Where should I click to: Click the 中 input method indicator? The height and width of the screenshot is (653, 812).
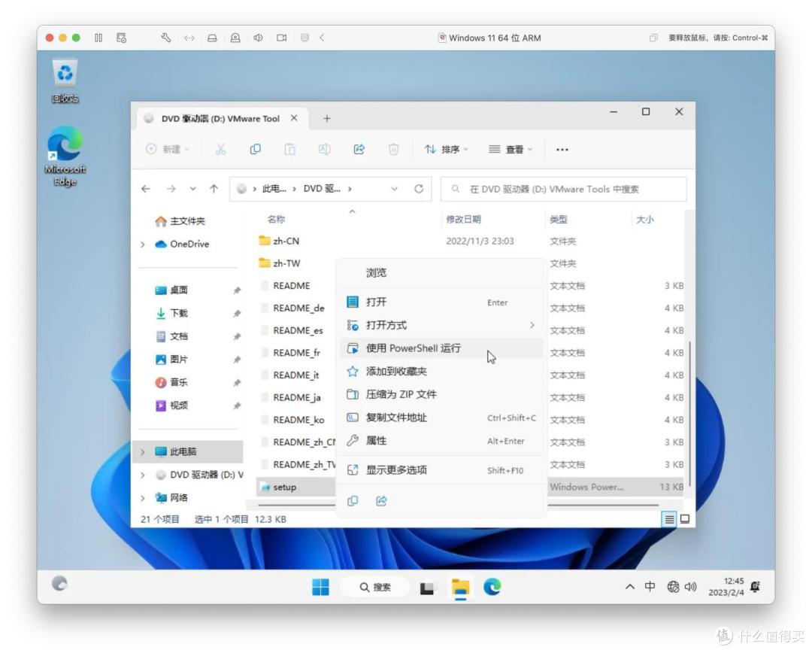point(650,587)
